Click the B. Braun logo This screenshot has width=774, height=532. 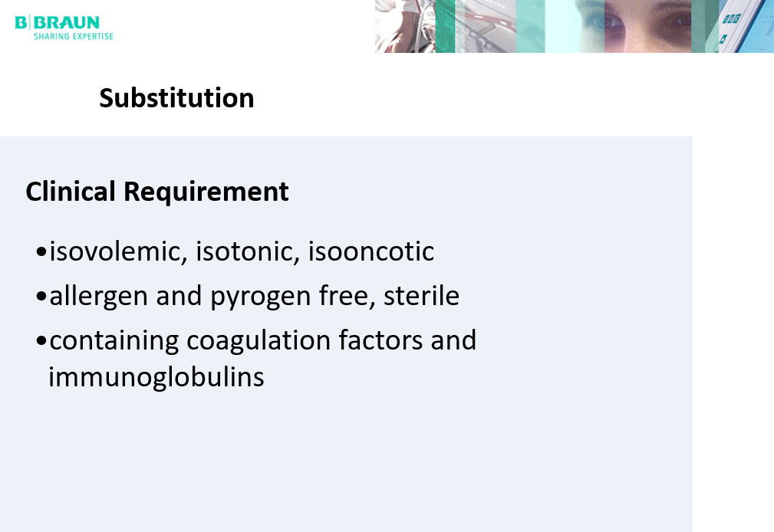[x=57, y=21]
